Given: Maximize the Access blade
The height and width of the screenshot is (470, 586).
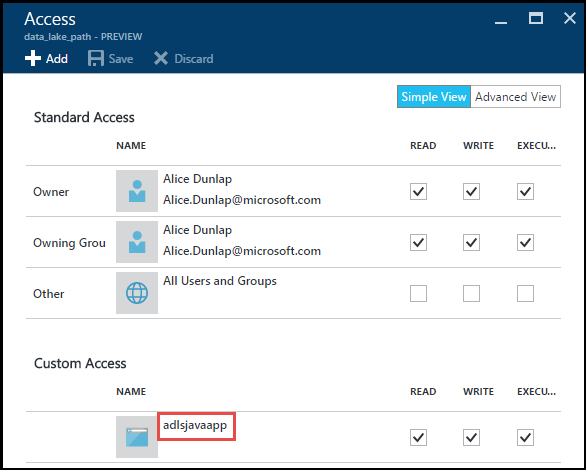Looking at the screenshot, I should 536,18.
